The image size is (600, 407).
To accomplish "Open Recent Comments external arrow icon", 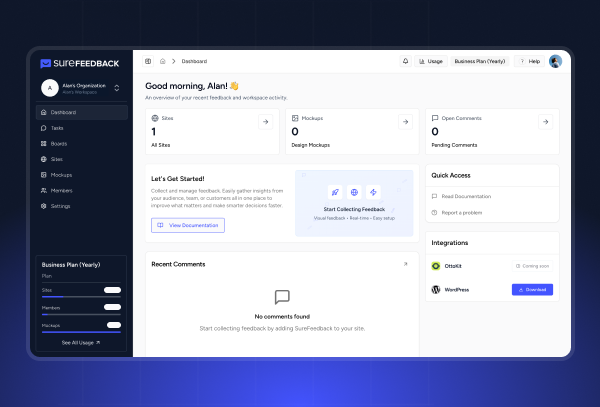I will pos(405,264).
